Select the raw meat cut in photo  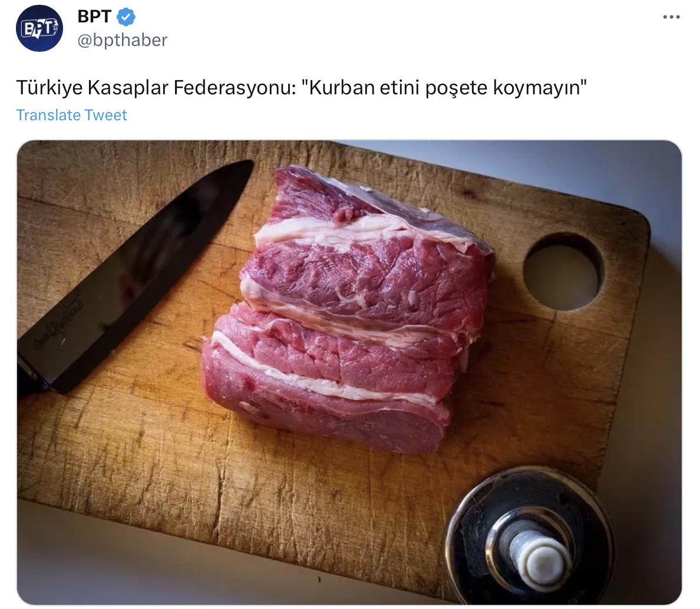(348, 308)
